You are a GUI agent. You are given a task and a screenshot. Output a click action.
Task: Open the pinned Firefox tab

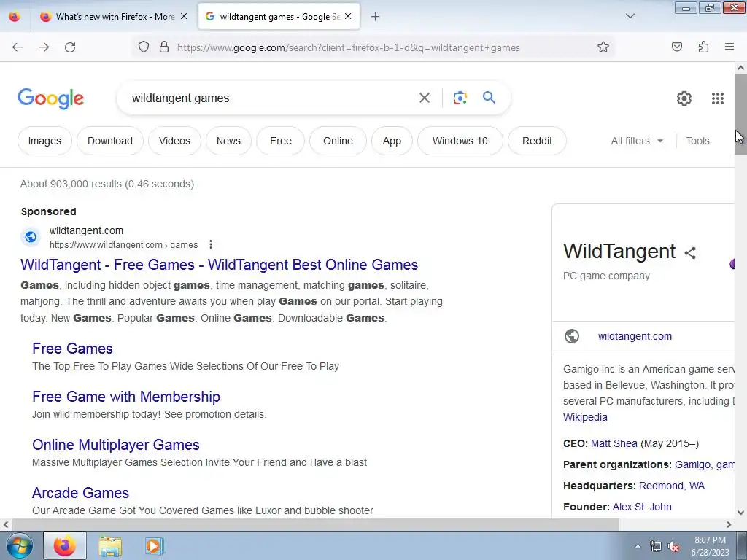tap(15, 17)
